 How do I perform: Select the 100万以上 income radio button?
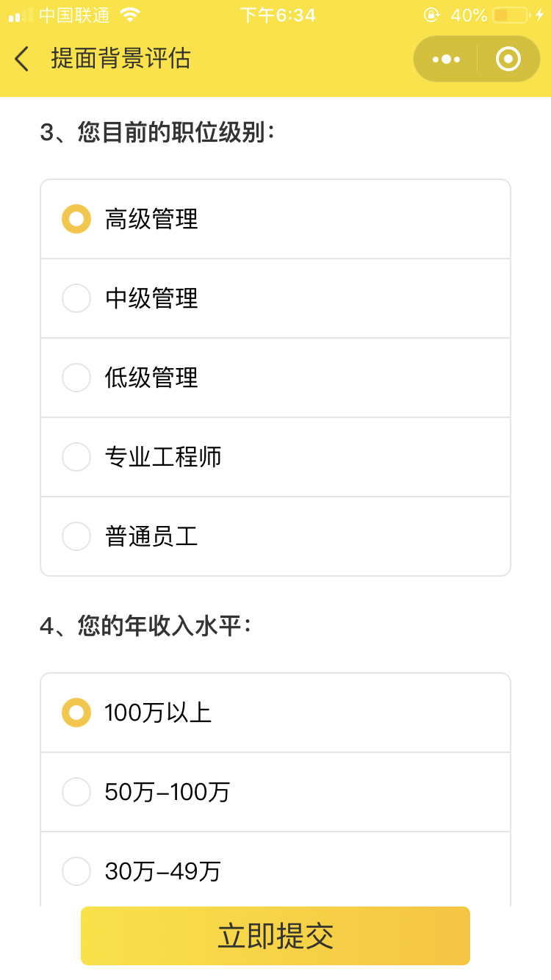pyautogui.click(x=76, y=713)
